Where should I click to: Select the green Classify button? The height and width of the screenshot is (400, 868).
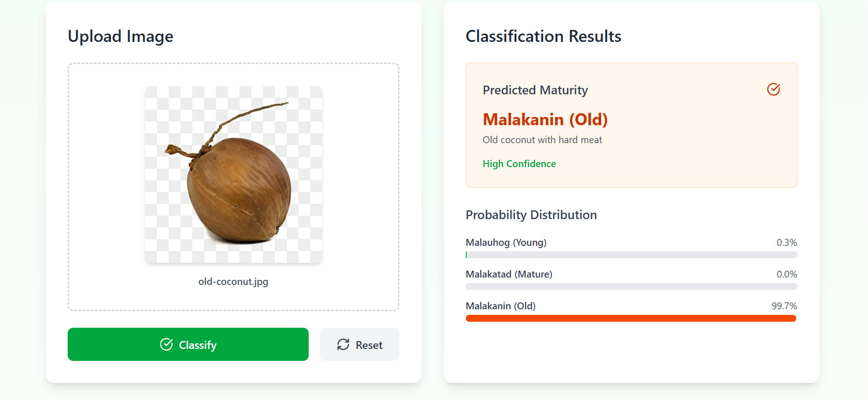[x=188, y=344]
